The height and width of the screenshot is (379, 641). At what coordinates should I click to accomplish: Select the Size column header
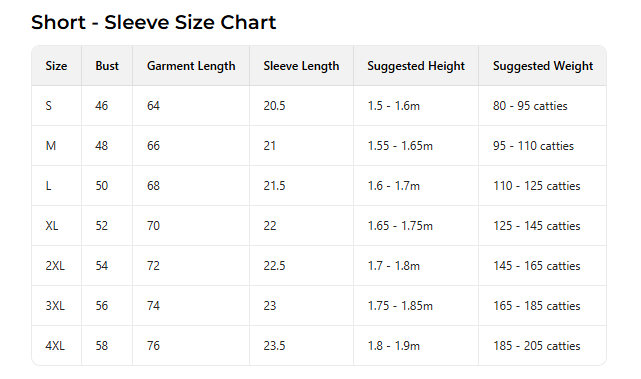click(x=56, y=66)
